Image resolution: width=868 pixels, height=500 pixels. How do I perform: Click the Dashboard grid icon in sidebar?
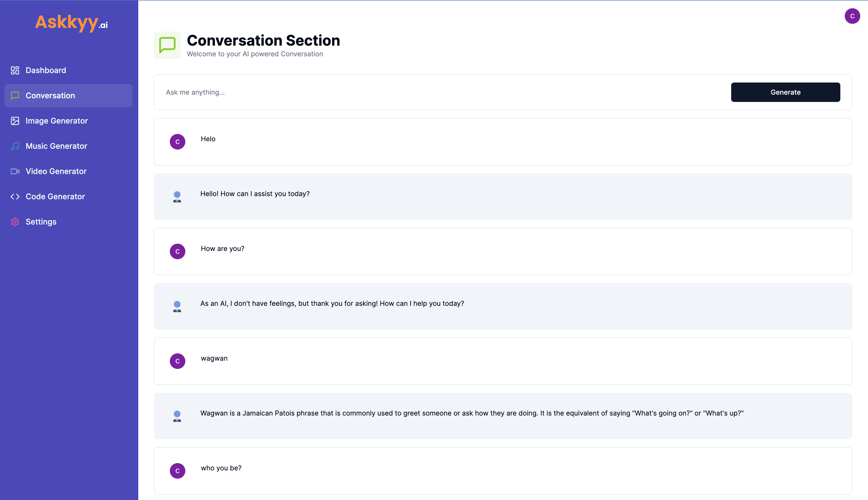(15, 70)
